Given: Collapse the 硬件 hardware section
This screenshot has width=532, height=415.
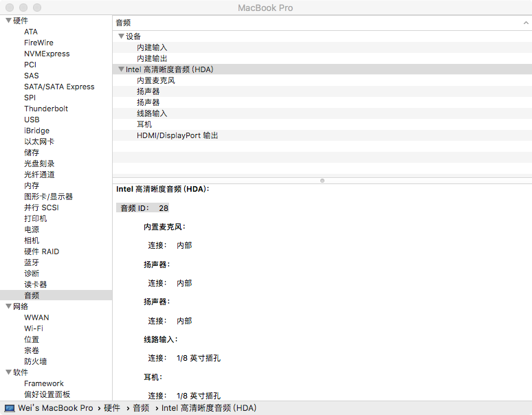Looking at the screenshot, I should tap(8, 21).
